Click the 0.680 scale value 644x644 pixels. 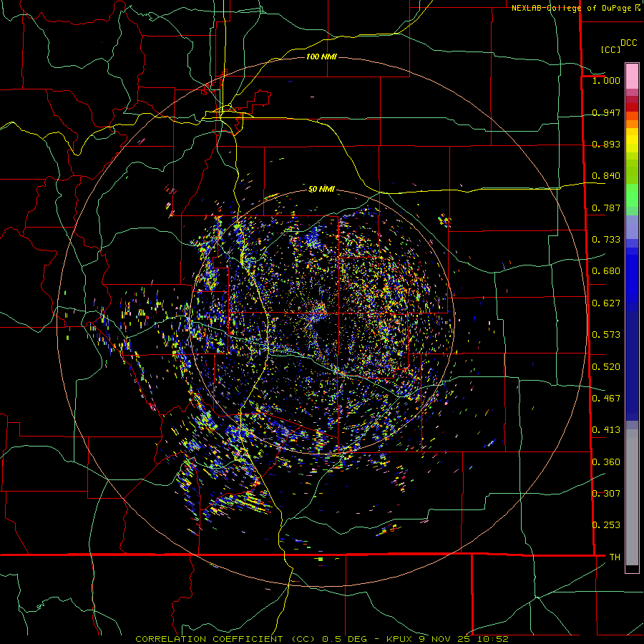pos(606,271)
